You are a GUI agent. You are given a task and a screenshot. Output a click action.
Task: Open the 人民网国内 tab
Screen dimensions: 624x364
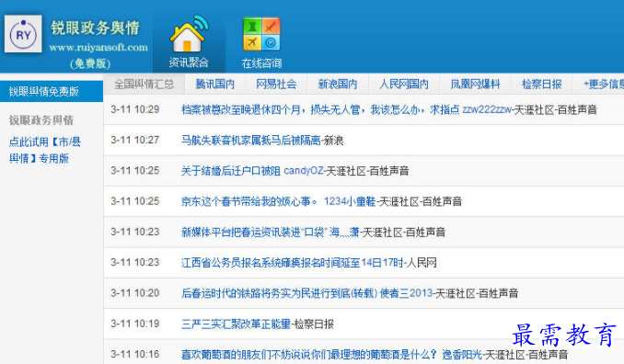click(x=403, y=84)
